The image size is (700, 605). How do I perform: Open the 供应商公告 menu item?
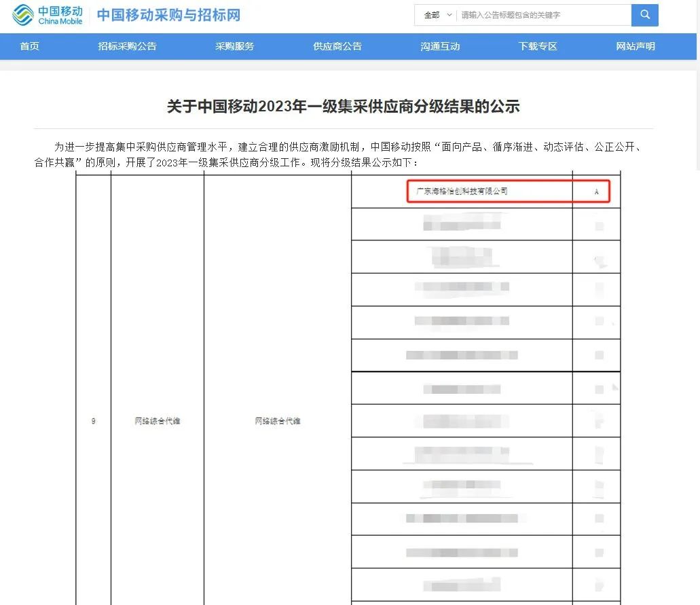(x=337, y=46)
